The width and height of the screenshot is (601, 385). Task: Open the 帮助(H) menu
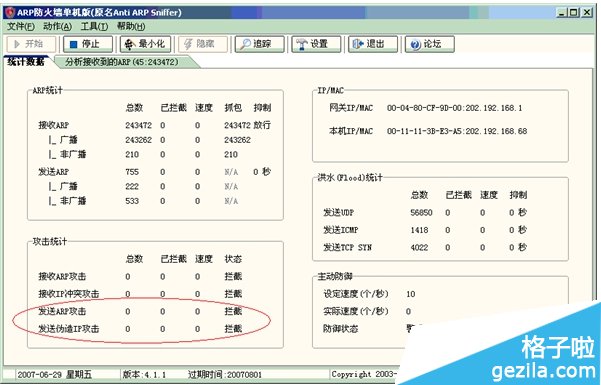(131, 26)
